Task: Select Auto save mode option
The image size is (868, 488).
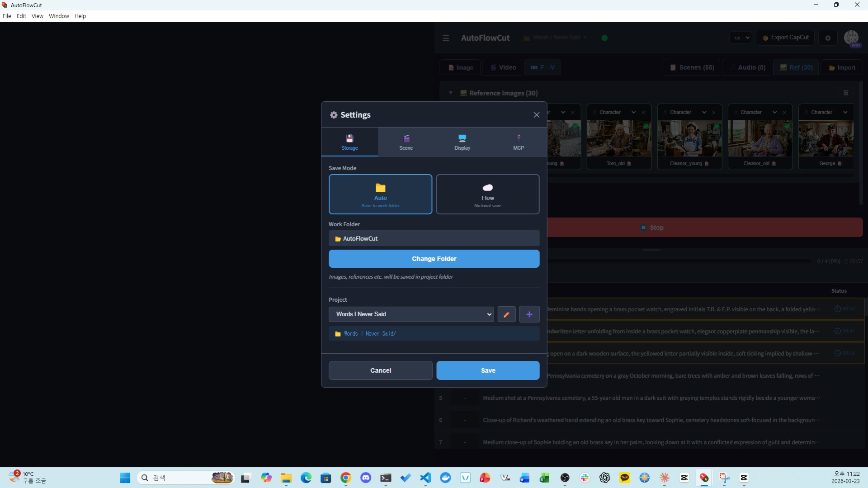Action: (380, 194)
